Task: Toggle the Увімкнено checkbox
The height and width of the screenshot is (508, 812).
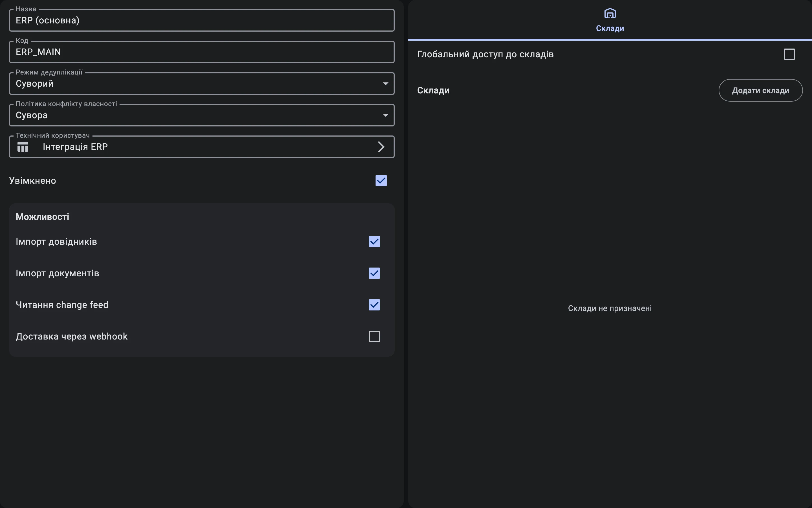Action: coord(381,181)
